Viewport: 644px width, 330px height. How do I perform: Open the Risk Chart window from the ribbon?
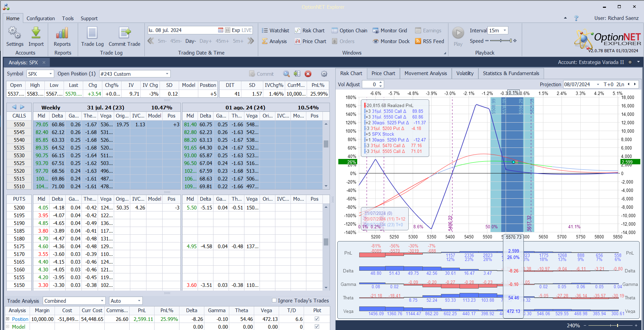coord(310,31)
